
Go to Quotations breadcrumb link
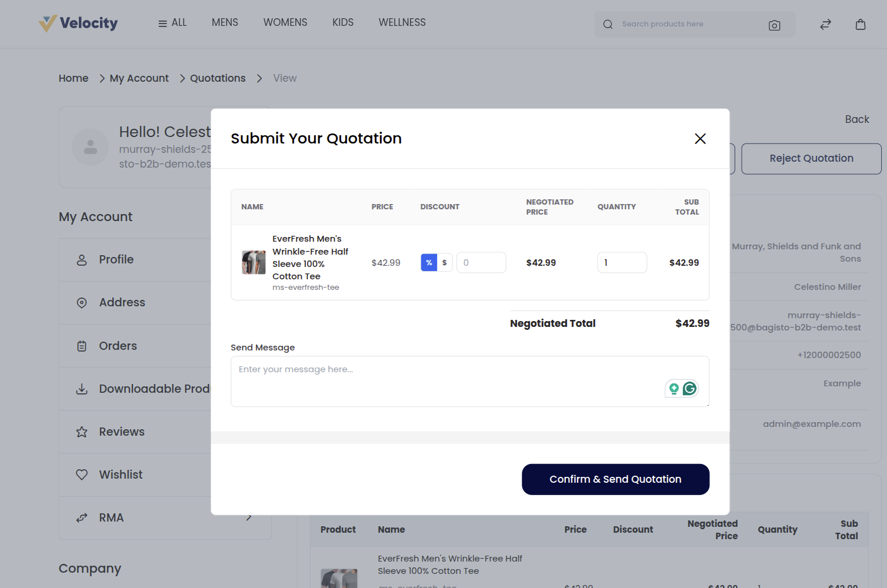point(218,78)
